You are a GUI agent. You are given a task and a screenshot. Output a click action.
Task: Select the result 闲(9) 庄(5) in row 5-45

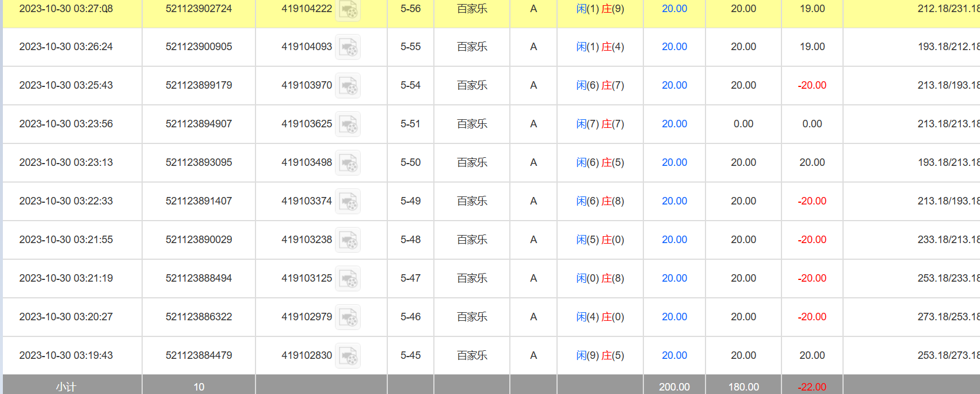pos(600,355)
